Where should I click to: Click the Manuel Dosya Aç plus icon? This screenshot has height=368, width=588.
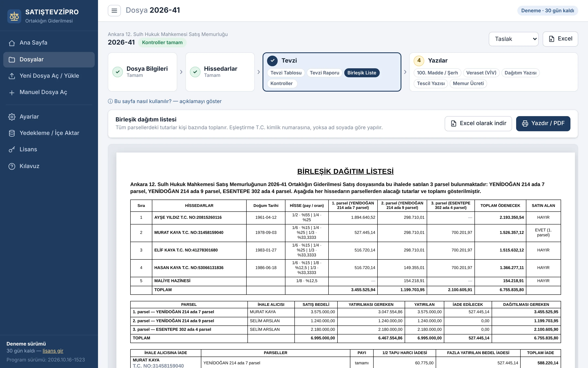click(x=12, y=92)
